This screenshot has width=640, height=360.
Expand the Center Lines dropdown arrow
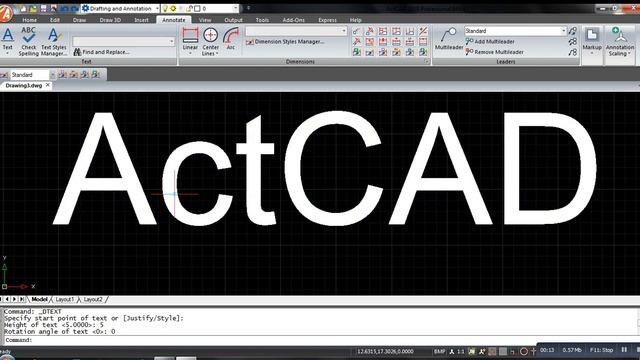coord(217,53)
